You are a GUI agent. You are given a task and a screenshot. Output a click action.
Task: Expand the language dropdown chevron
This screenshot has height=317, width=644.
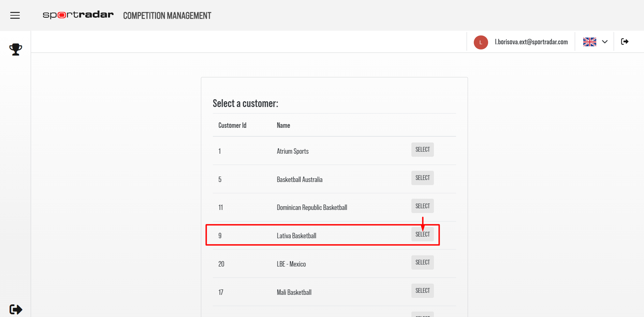605,42
